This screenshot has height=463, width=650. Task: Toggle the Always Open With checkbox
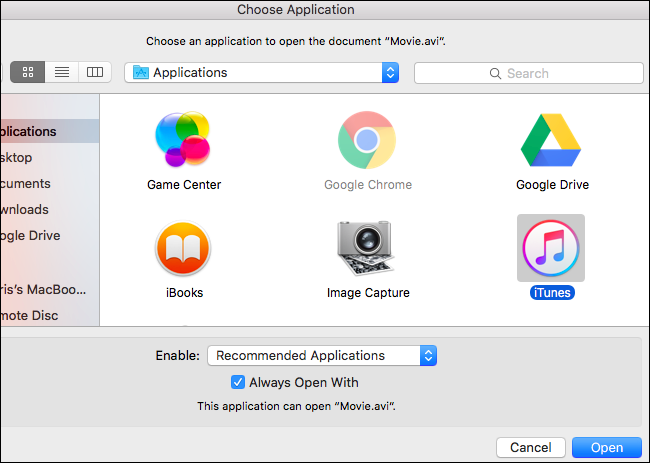tap(238, 382)
